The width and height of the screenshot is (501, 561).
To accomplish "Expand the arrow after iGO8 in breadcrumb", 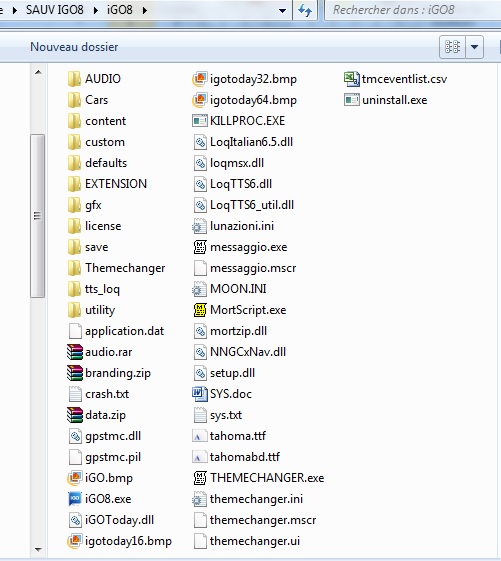I will click(145, 10).
